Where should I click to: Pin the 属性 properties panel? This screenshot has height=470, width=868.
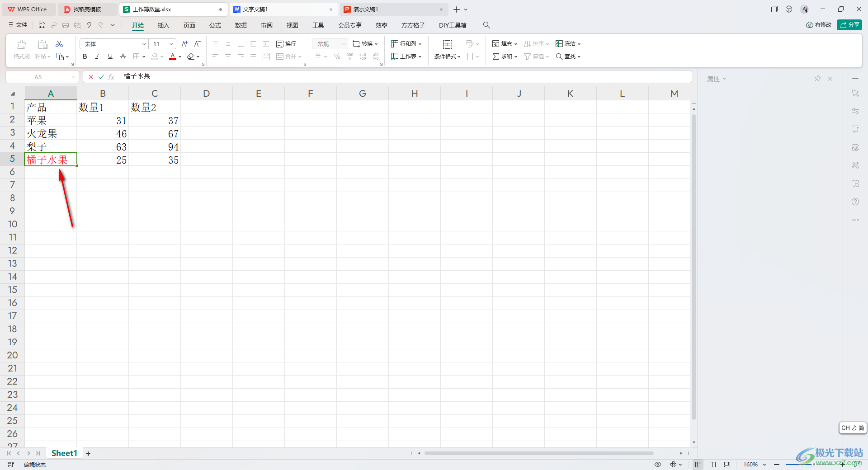pyautogui.click(x=817, y=79)
